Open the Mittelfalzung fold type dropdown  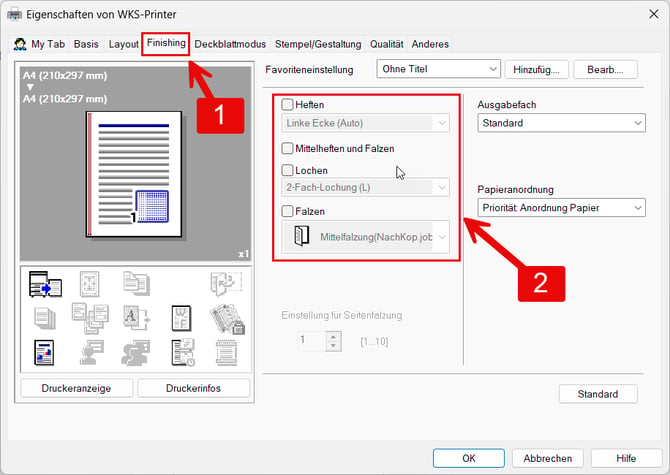366,237
